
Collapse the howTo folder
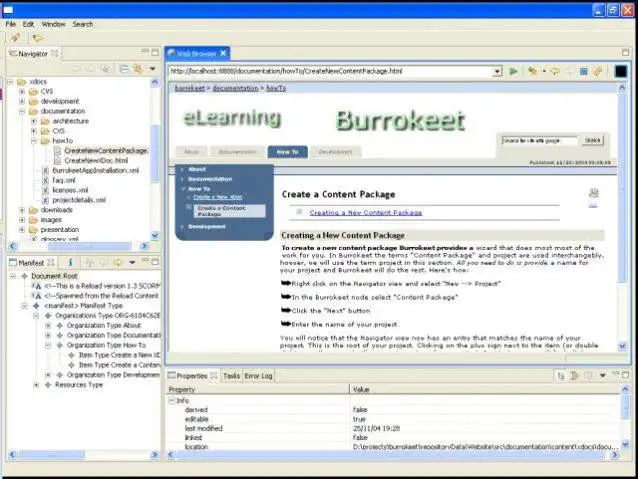[x=34, y=141]
